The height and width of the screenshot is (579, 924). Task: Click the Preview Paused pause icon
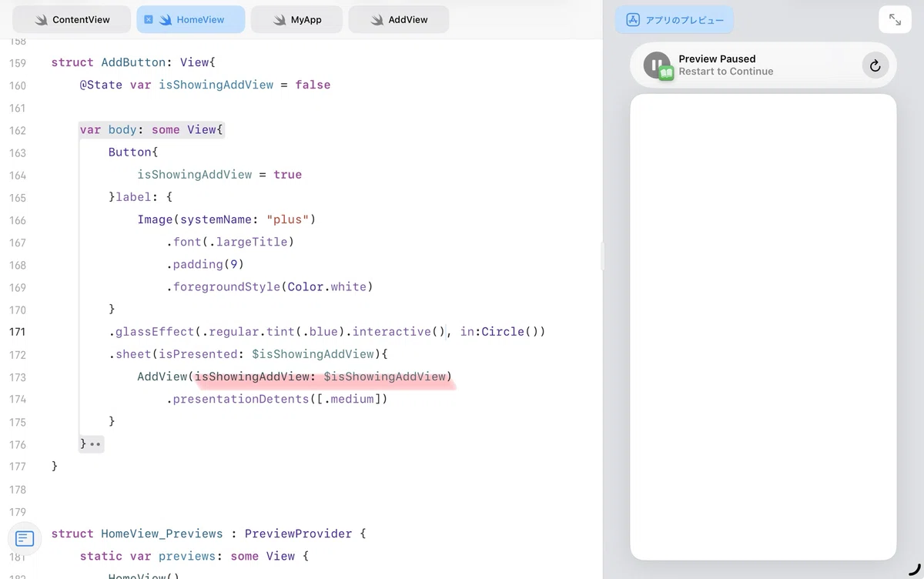pos(657,65)
